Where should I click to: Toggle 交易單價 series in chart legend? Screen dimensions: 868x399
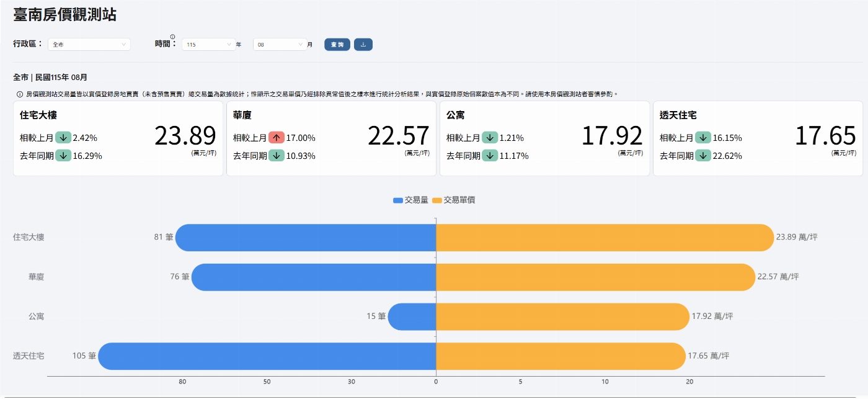click(x=453, y=200)
